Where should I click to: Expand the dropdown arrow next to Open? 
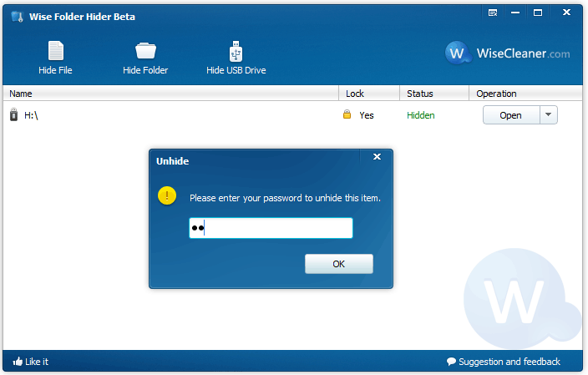(x=548, y=115)
